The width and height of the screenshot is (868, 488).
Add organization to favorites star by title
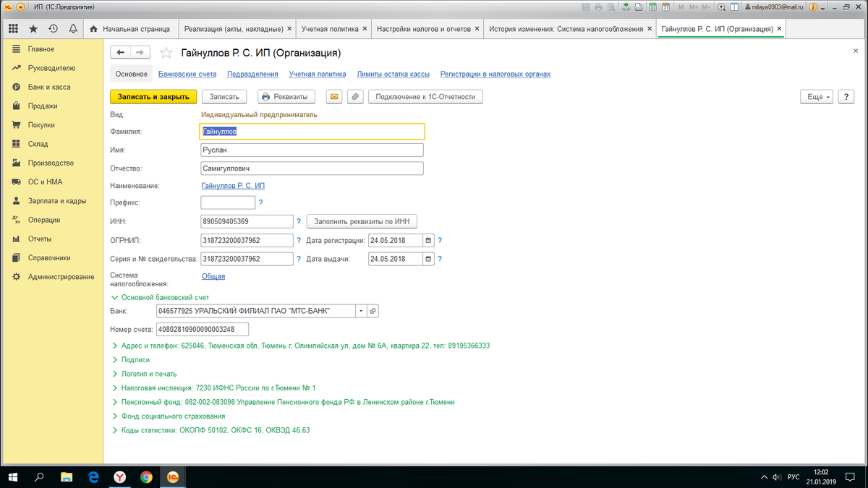(166, 53)
